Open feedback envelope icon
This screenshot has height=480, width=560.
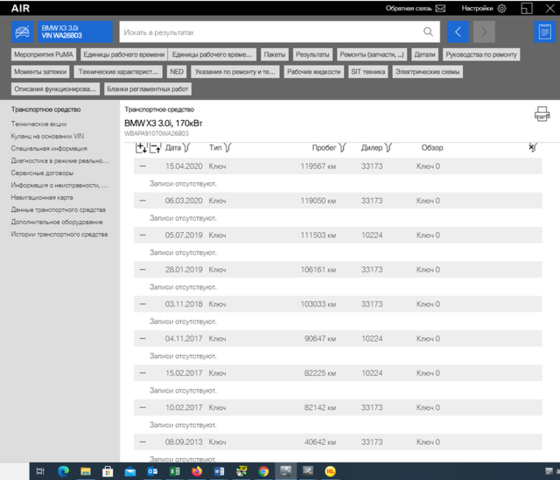(440, 8)
